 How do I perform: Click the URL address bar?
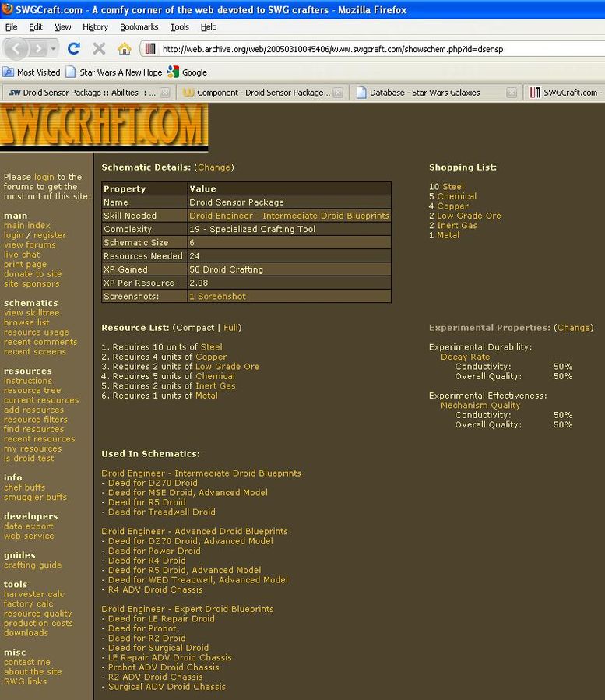click(x=374, y=49)
